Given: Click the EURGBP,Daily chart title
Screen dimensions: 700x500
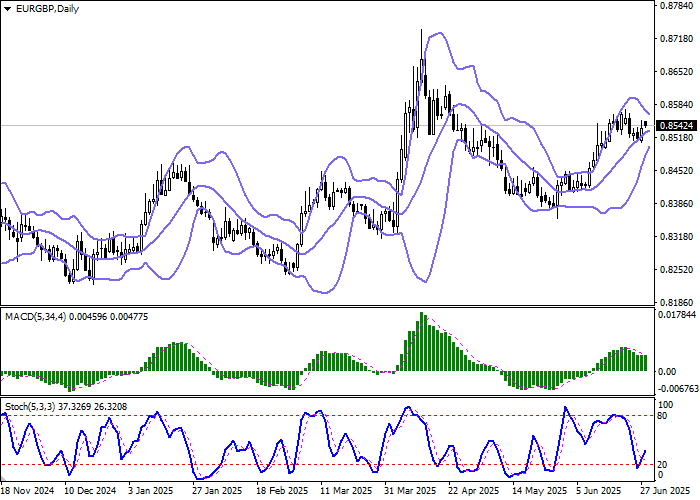Looking at the screenshot, I should [41, 8].
